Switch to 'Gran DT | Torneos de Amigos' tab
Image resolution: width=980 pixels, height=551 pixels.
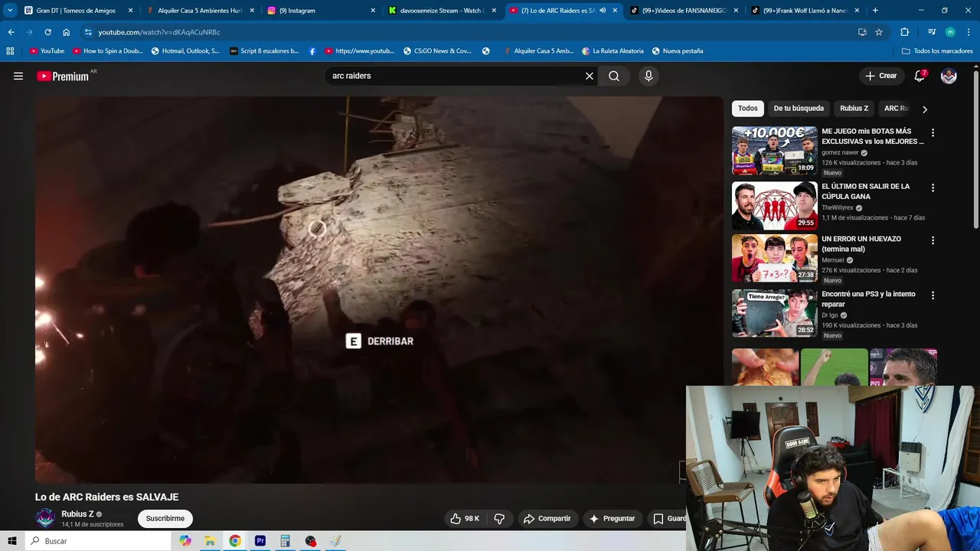(77, 11)
